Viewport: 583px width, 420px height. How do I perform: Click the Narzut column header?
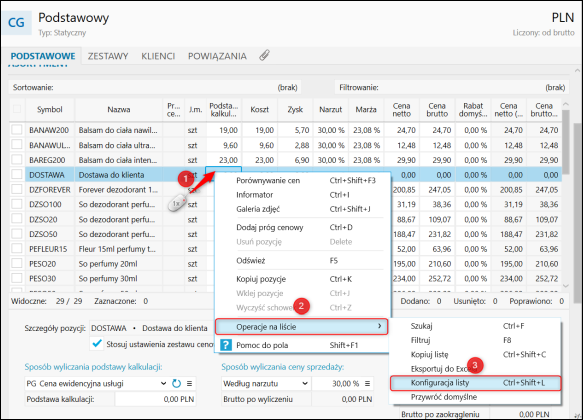331,110
